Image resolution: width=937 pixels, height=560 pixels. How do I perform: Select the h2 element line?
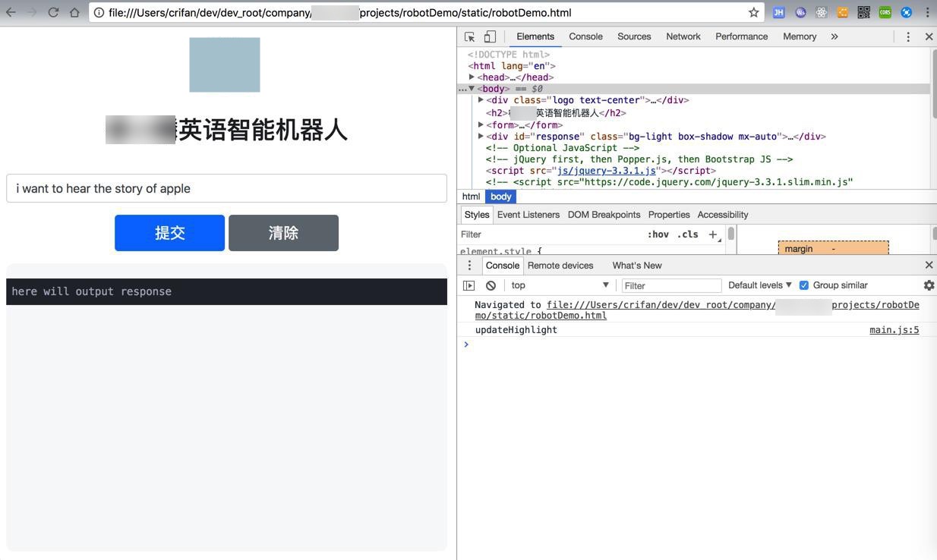556,113
